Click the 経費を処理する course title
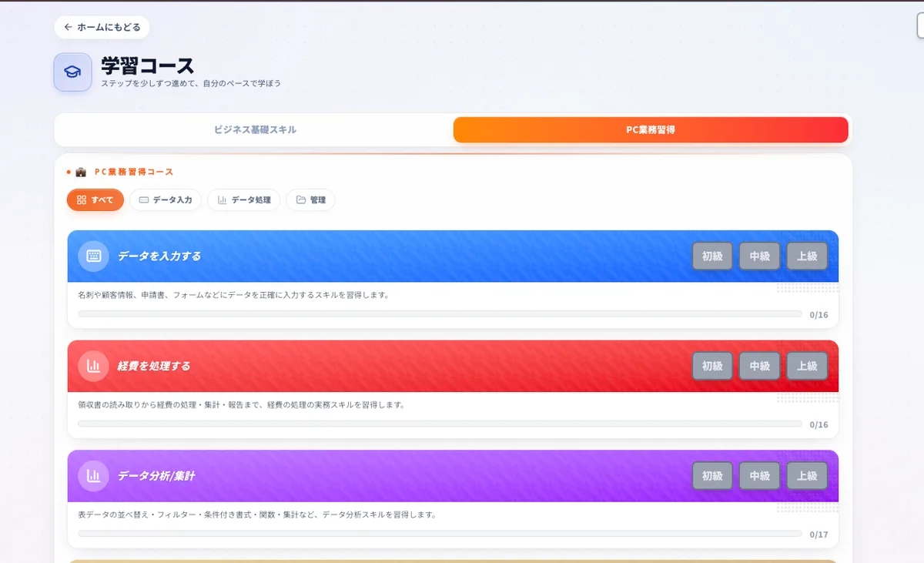 click(x=154, y=366)
